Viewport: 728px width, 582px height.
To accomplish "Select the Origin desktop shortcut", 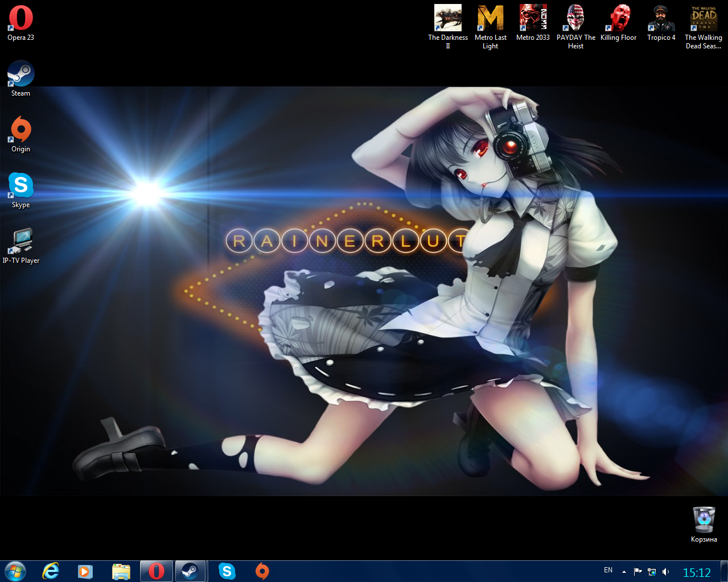I will [20, 134].
